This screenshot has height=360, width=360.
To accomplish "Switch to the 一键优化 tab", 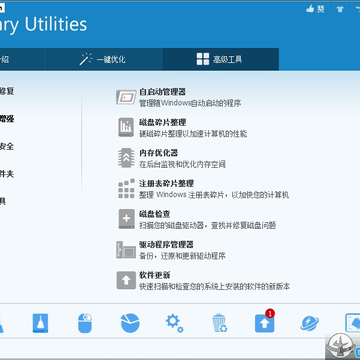I will coord(103,59).
